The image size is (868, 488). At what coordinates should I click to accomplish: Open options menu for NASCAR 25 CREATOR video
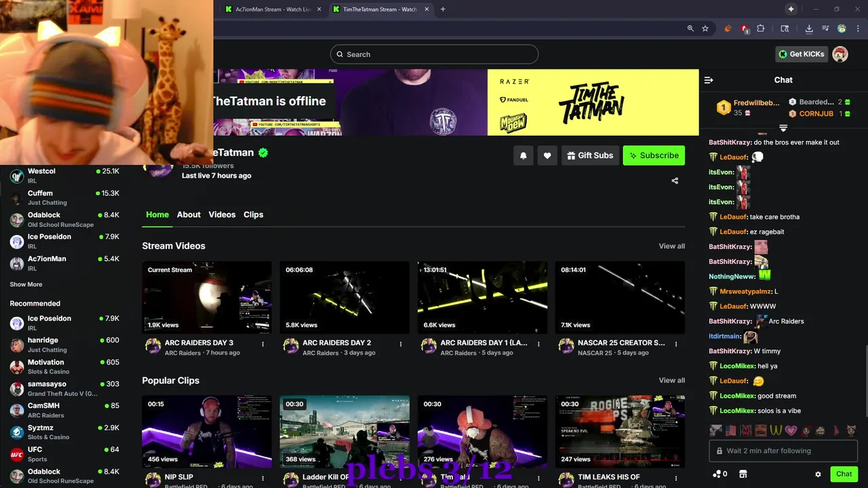(676, 344)
